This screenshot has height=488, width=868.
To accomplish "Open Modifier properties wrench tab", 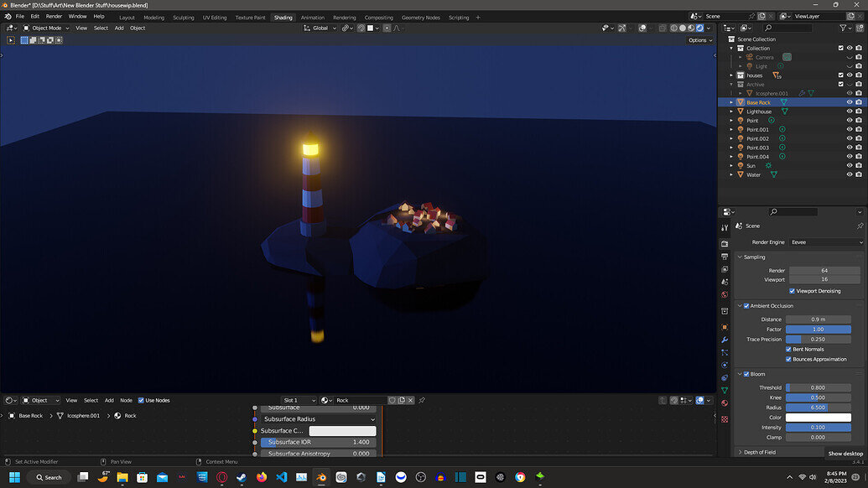I will tap(725, 339).
